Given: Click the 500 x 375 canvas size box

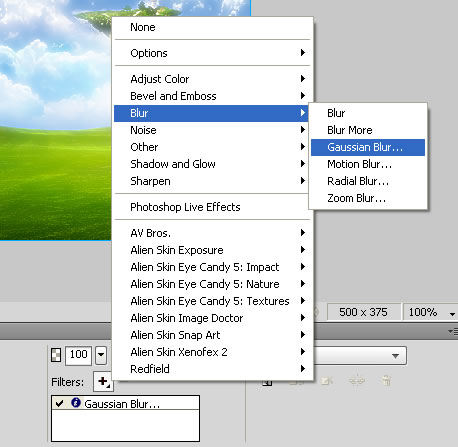Looking at the screenshot, I should [363, 312].
